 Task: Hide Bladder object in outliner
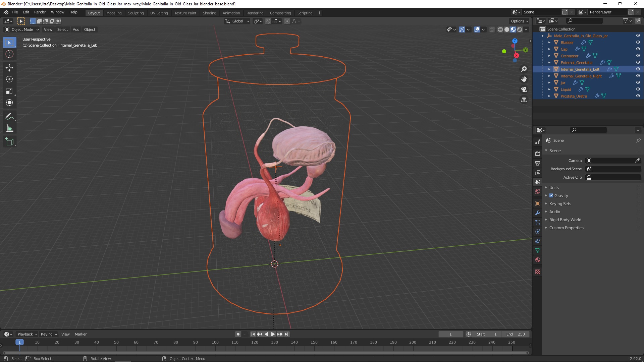[x=638, y=43]
